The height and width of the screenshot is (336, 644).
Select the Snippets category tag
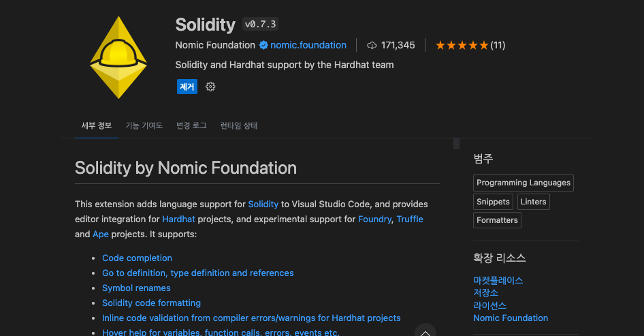(x=494, y=202)
